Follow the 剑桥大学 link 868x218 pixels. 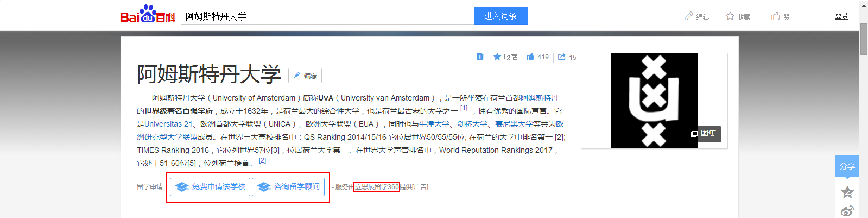pyautogui.click(x=472, y=124)
